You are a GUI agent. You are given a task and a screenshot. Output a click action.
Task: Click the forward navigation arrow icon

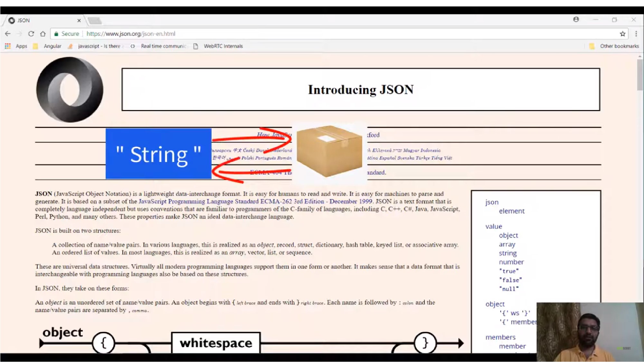point(19,33)
